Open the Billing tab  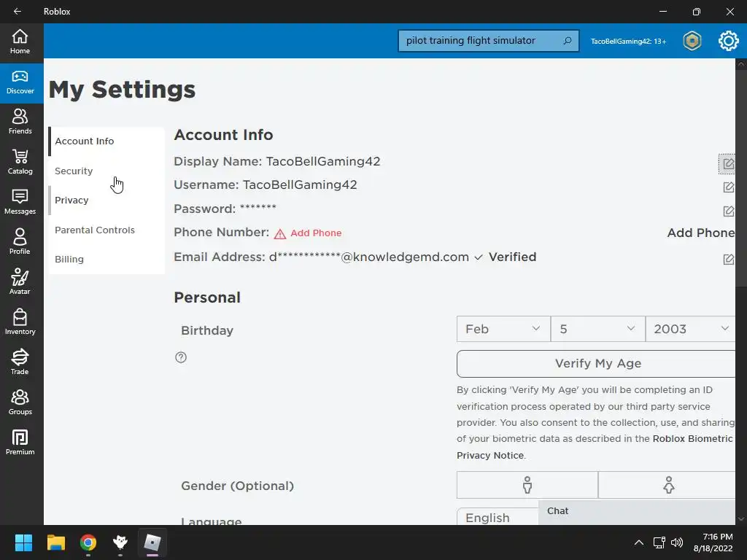tap(107, 260)
